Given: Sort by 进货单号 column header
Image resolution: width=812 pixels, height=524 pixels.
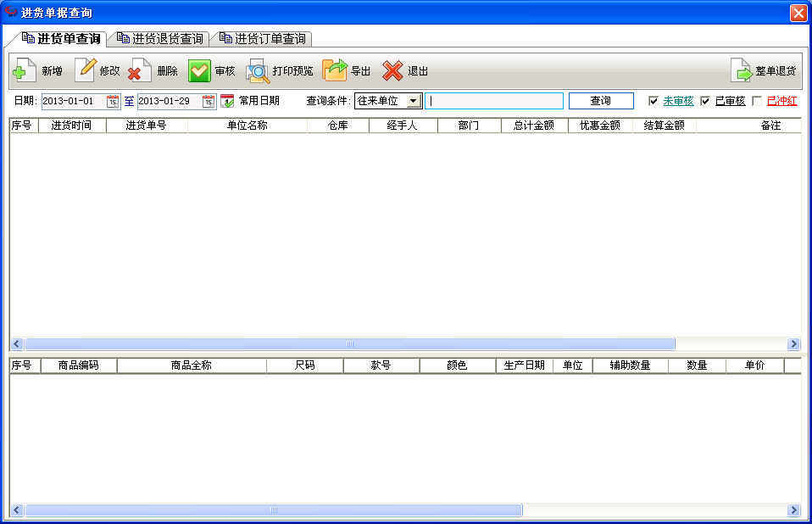Looking at the screenshot, I should coord(147,125).
